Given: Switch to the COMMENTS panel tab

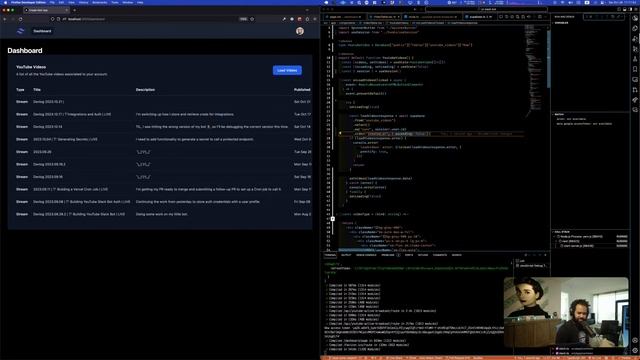Looking at the screenshot, I should click(x=440, y=255).
